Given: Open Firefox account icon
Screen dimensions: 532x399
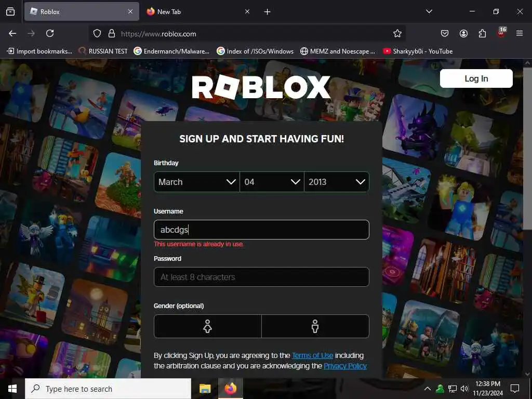Looking at the screenshot, I should tap(463, 33).
